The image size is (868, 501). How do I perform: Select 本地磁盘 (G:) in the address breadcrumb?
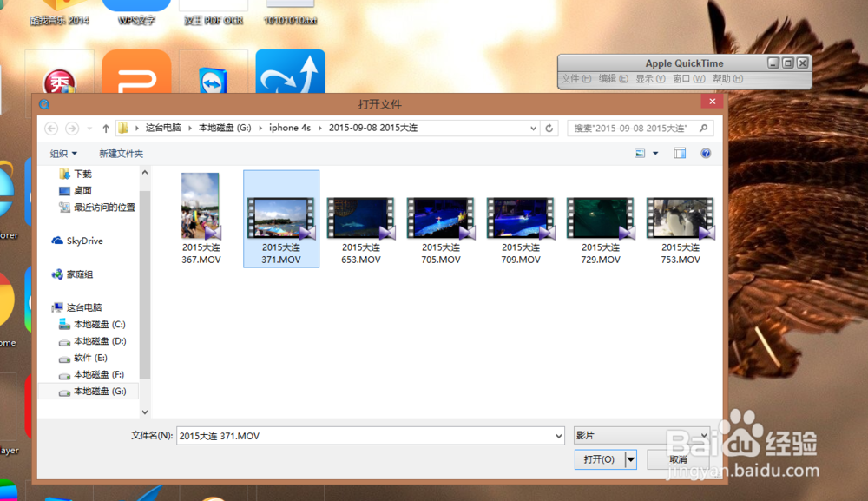pyautogui.click(x=225, y=128)
